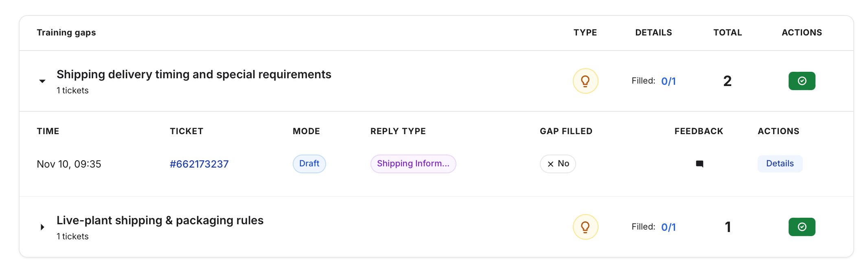
Task: Click the 0/1 filled progress indicator
Action: (669, 81)
